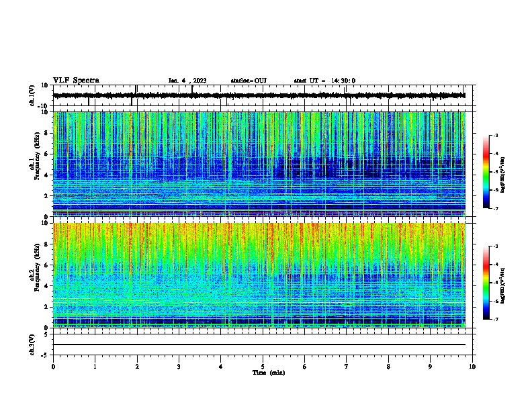Click ch.2 frequency tick label "6"

[46, 265]
